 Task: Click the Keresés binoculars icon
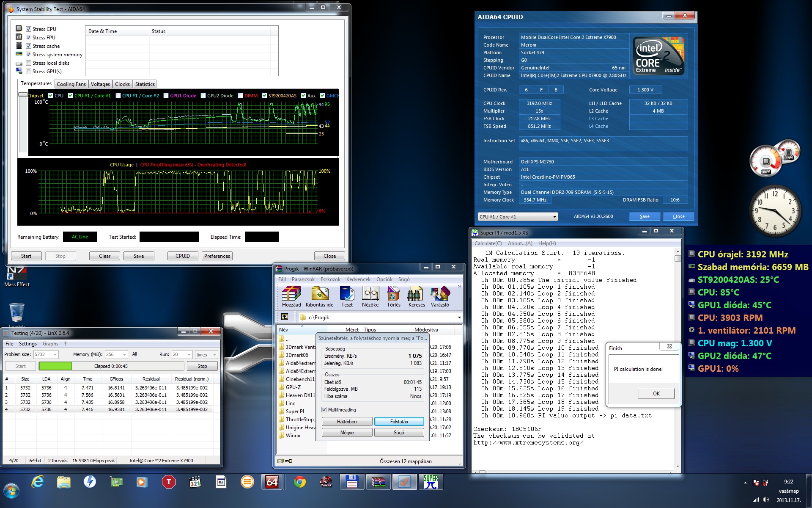(x=417, y=296)
